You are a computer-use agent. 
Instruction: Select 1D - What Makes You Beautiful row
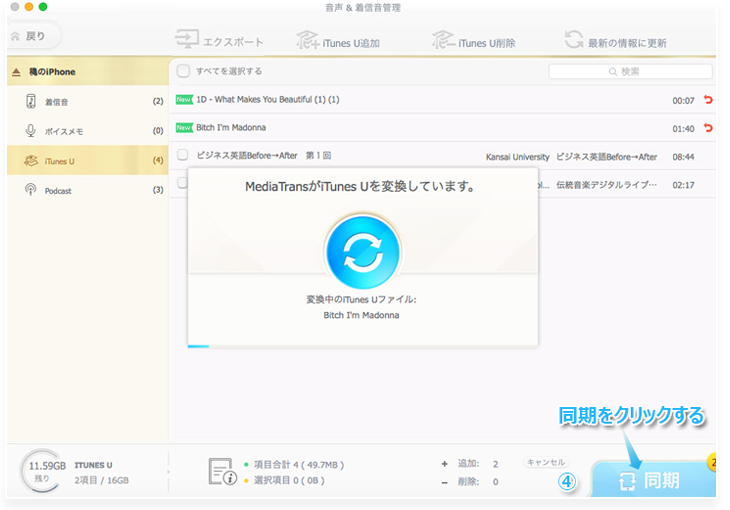point(442,100)
